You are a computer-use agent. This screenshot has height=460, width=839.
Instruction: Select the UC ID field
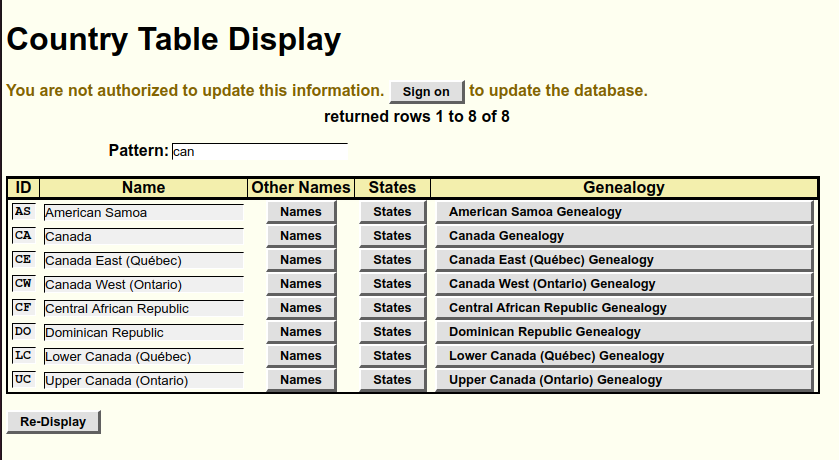tap(24, 380)
